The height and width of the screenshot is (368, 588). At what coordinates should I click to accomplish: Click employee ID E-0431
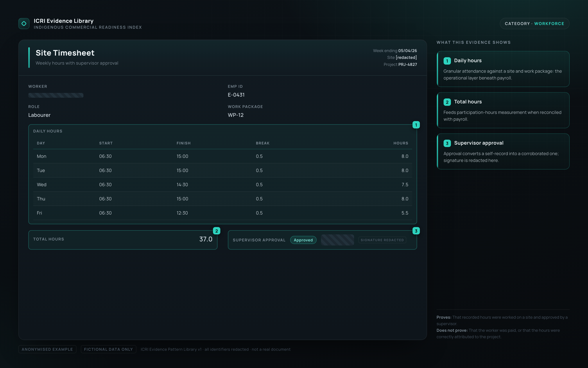click(x=236, y=95)
